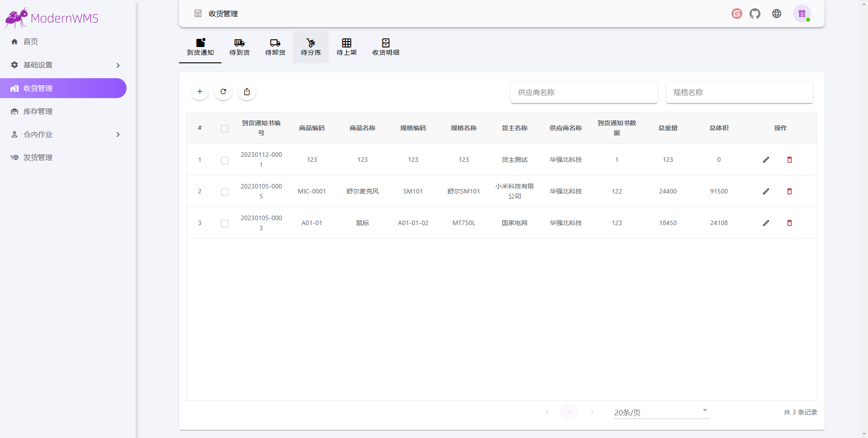Click the add new record plus icon
868x438 pixels.
tap(200, 92)
